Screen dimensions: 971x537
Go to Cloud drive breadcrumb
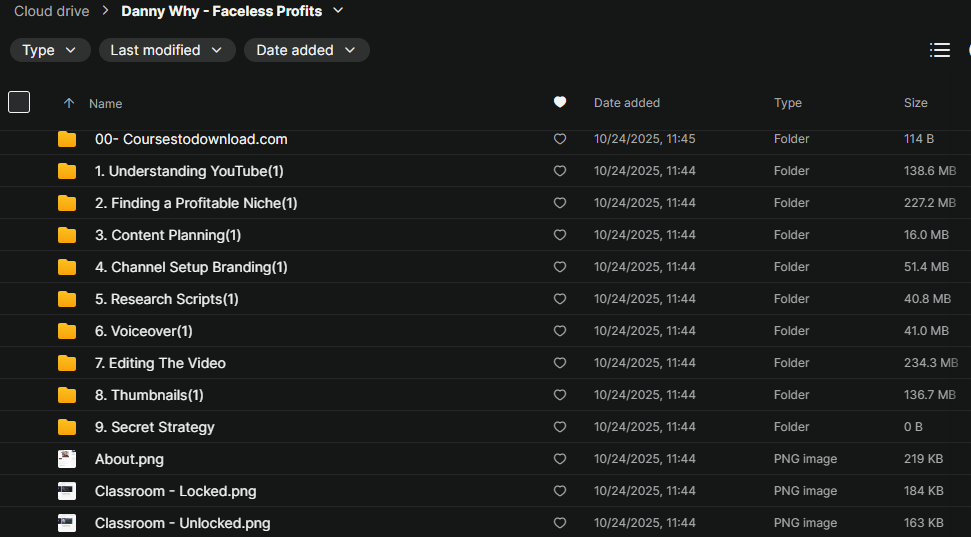[x=51, y=11]
